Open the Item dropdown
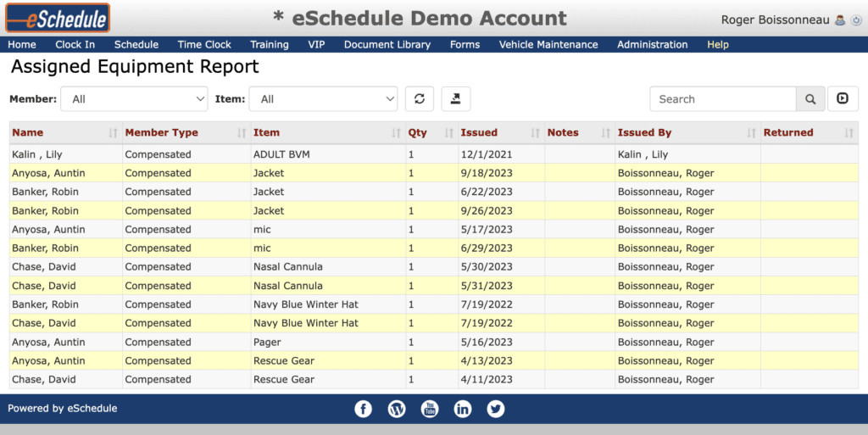The height and width of the screenshot is (435, 868). coord(323,99)
